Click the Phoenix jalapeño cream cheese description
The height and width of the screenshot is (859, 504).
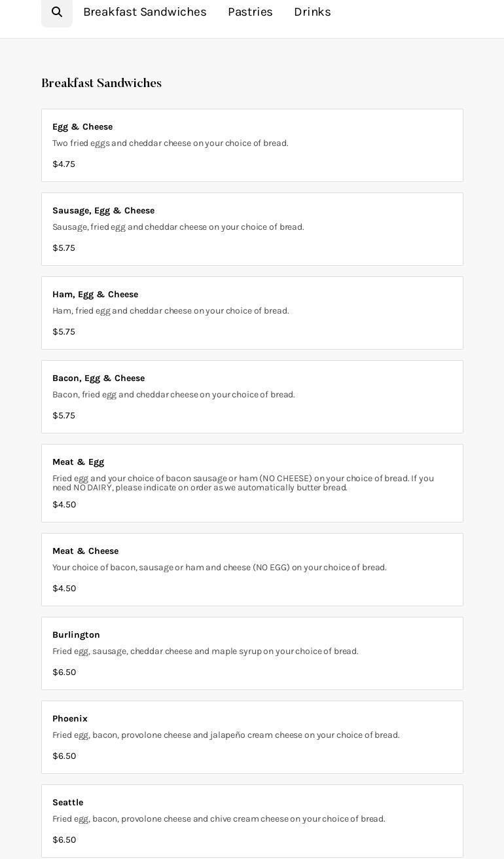(226, 735)
